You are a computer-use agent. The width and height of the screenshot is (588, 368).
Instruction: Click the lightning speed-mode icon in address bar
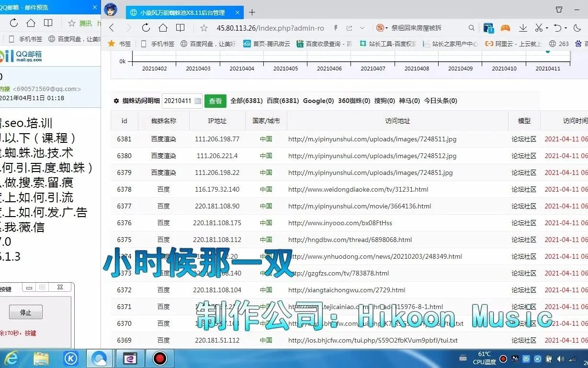click(x=336, y=28)
